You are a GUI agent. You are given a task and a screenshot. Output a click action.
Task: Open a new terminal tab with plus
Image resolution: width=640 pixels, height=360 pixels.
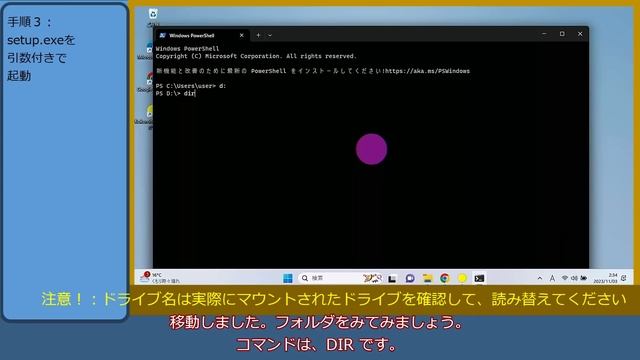coord(258,36)
